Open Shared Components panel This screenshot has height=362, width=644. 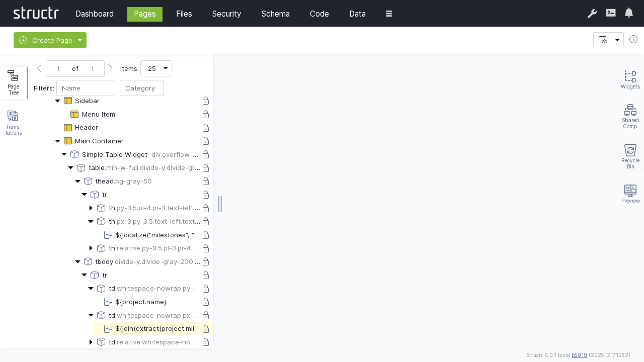[x=630, y=116]
